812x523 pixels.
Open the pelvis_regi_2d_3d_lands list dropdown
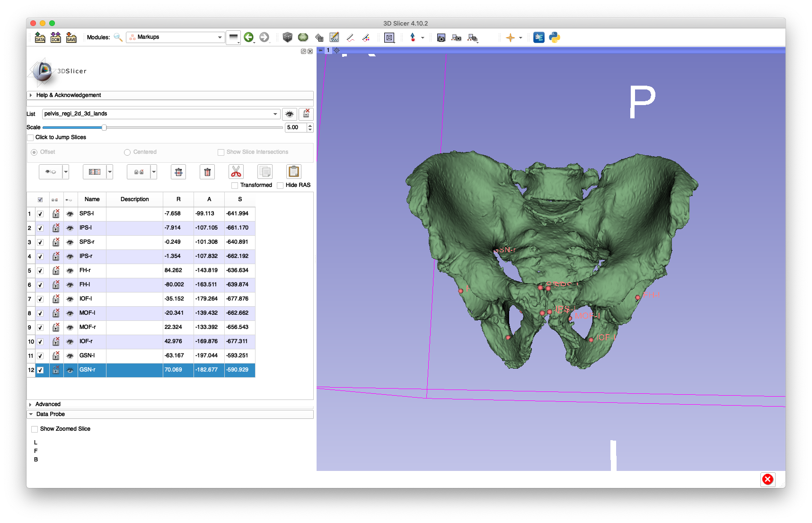point(161,114)
